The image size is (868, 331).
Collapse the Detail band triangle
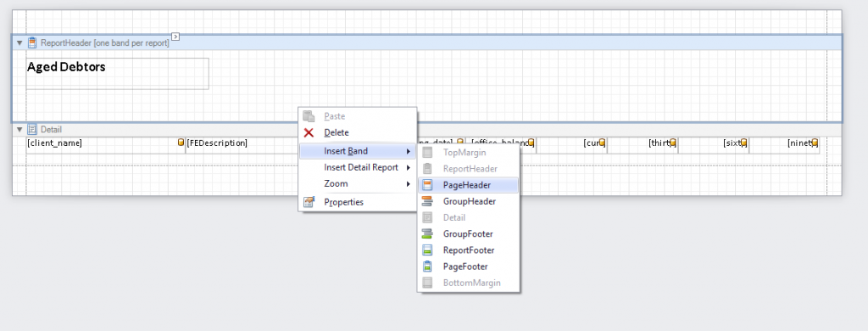tap(20, 129)
